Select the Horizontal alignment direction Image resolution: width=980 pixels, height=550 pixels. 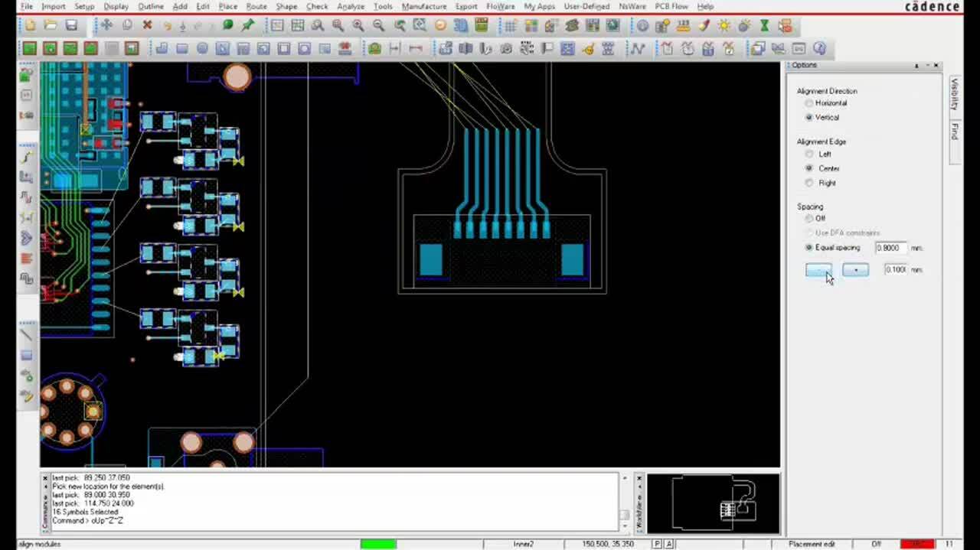[809, 103]
